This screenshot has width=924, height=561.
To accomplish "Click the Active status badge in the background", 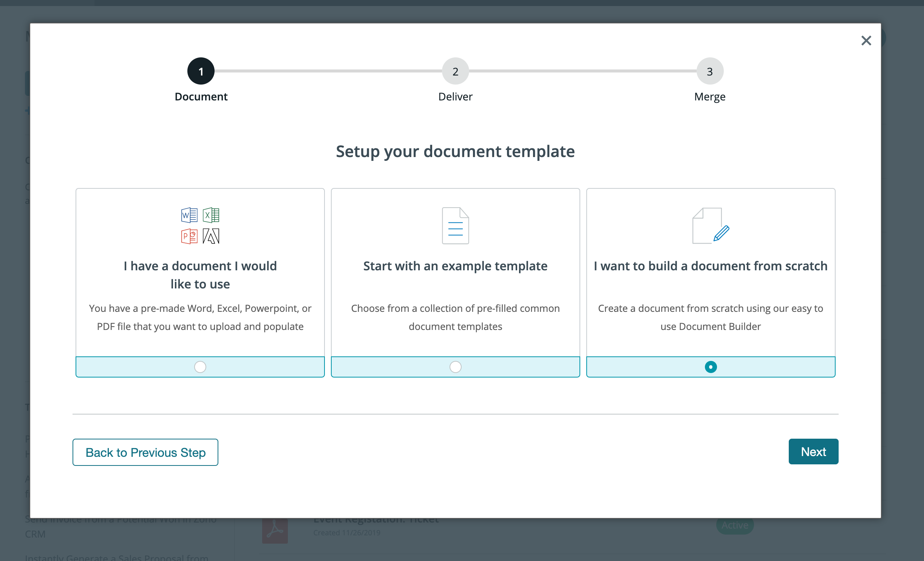I will coord(735,526).
